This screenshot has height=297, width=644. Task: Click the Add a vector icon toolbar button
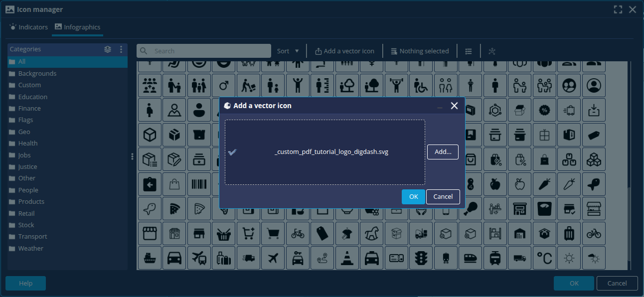tap(344, 51)
